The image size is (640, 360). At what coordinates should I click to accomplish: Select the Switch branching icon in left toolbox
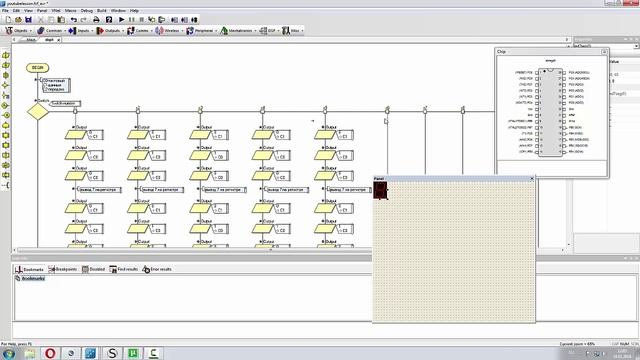(x=6, y=95)
